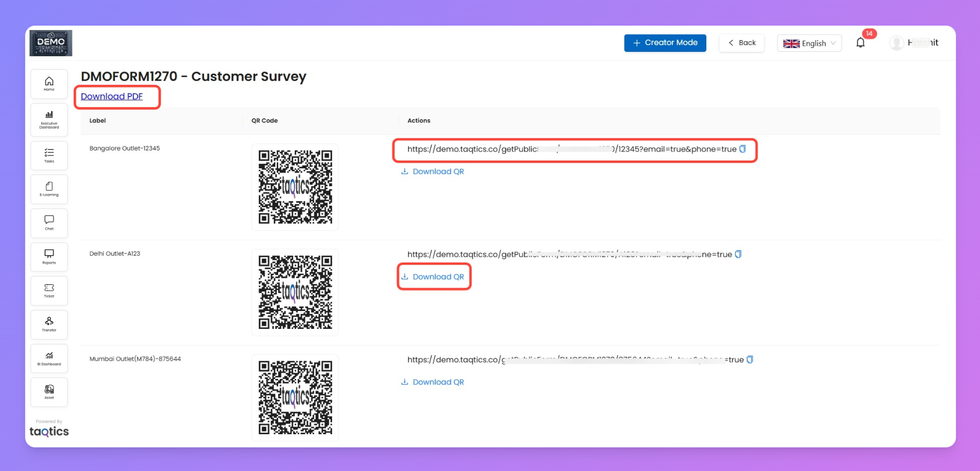Click the Mumbai Outlet QR code image
980x471 pixels.
click(x=295, y=397)
